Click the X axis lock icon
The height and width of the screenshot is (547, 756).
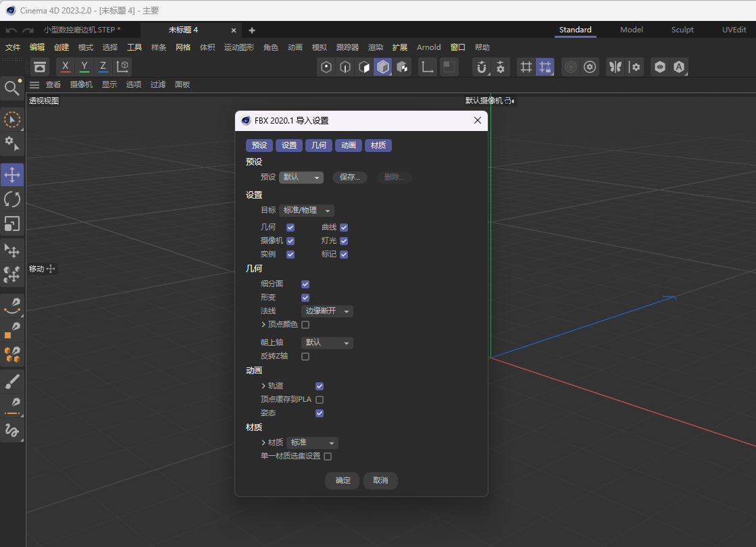(66, 66)
